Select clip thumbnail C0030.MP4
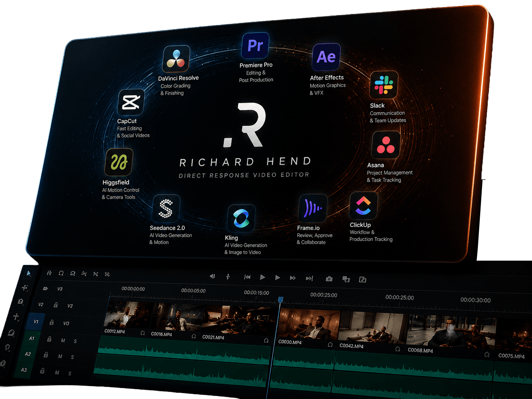The width and height of the screenshot is (532, 399). (x=309, y=324)
